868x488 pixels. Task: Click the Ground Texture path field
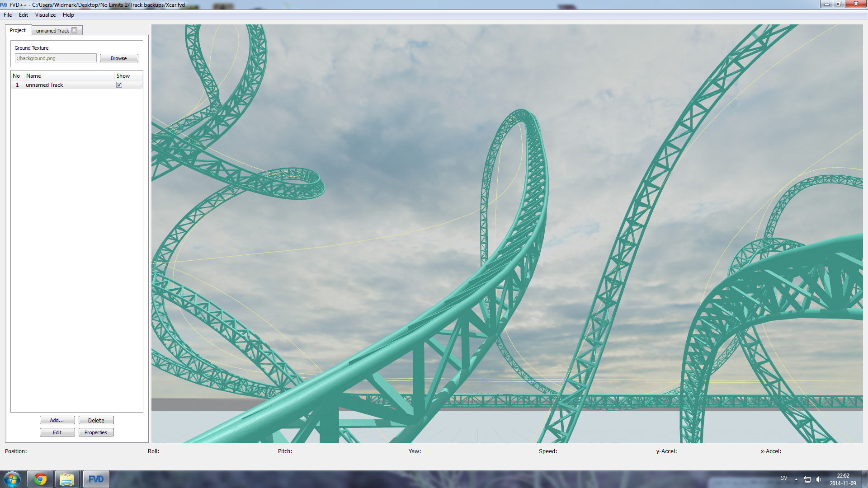click(x=56, y=58)
